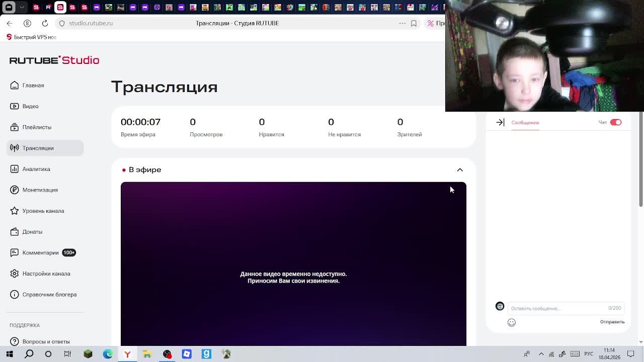Reload the page with refresh icon
This screenshot has width=644, height=362.
[x=45, y=23]
